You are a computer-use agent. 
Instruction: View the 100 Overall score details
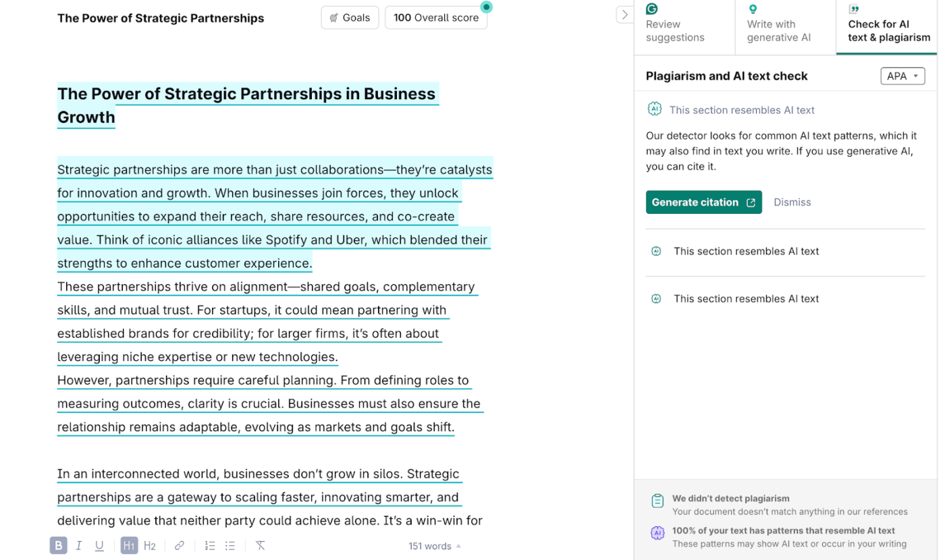click(436, 18)
